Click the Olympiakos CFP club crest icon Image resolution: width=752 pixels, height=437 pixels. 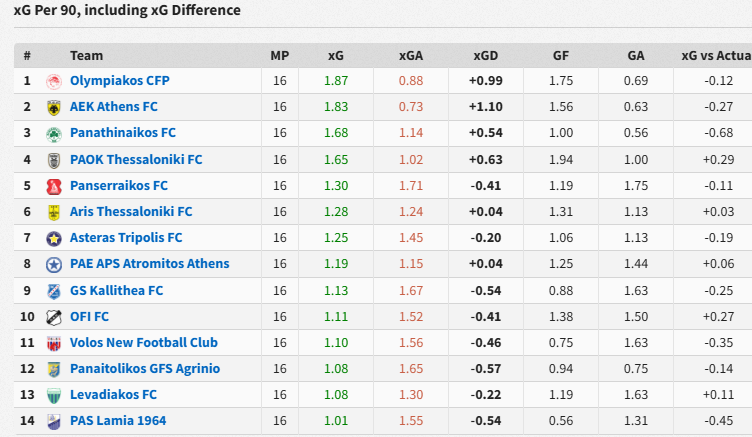pyautogui.click(x=54, y=80)
